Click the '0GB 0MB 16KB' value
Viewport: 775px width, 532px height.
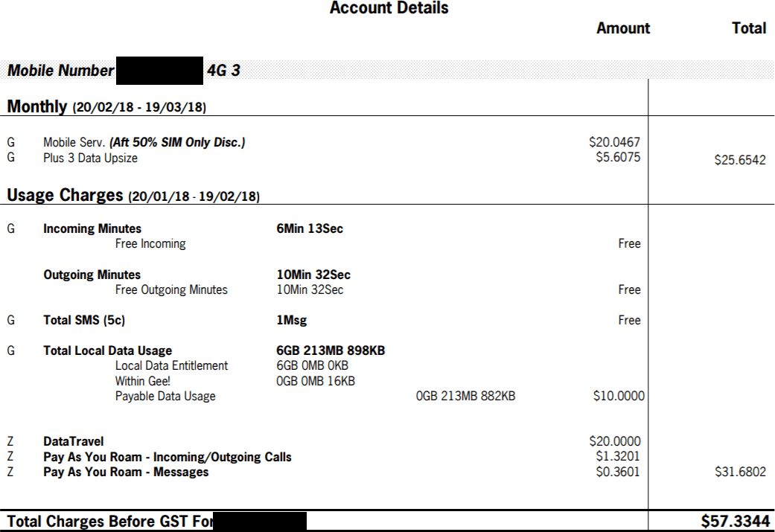click(x=316, y=382)
